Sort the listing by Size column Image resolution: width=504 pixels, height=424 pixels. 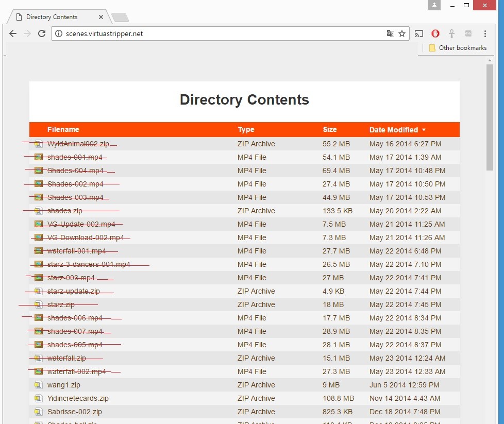point(330,130)
